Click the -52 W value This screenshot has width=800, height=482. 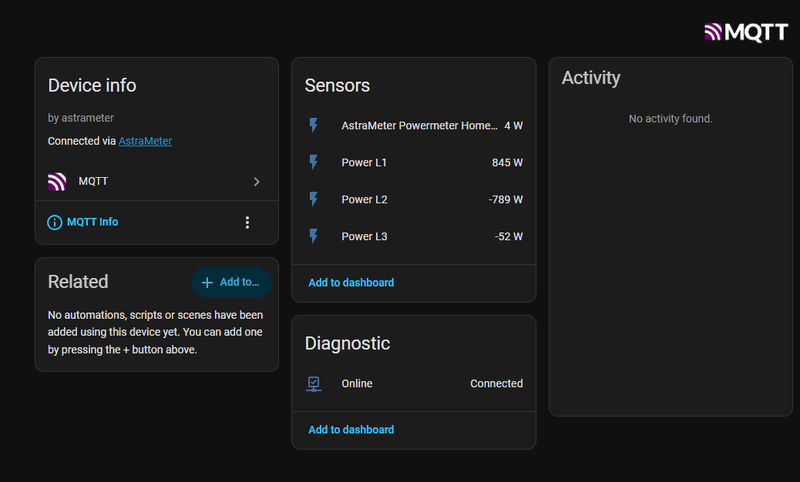click(x=509, y=237)
